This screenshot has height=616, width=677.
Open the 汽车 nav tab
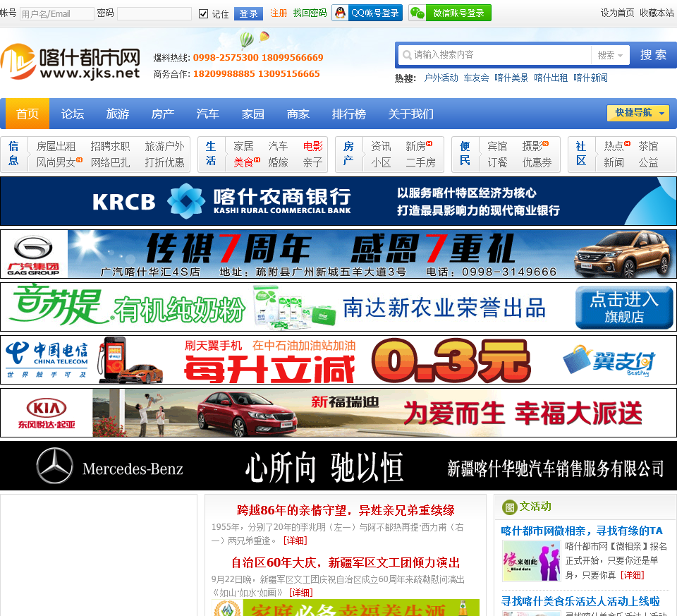[207, 114]
